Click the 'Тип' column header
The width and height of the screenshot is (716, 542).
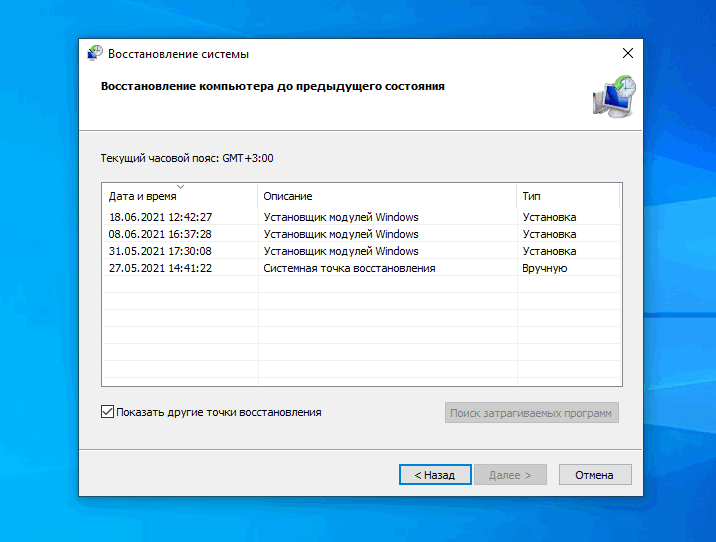coord(568,196)
